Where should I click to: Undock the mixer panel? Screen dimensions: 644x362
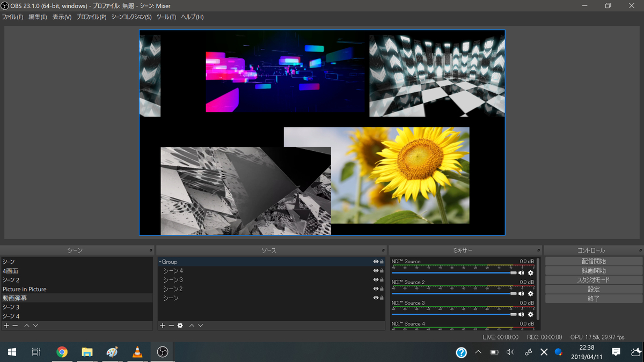point(539,250)
